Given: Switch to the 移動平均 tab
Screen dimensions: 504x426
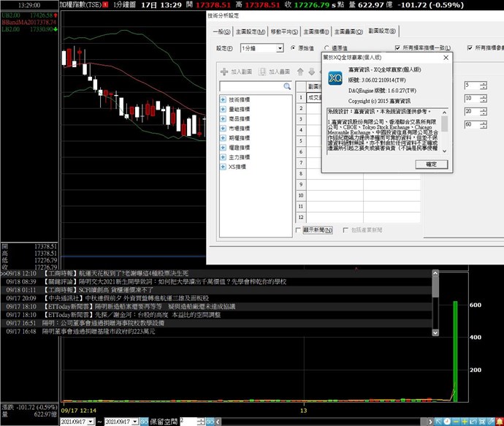Looking at the screenshot, I should click(284, 31).
